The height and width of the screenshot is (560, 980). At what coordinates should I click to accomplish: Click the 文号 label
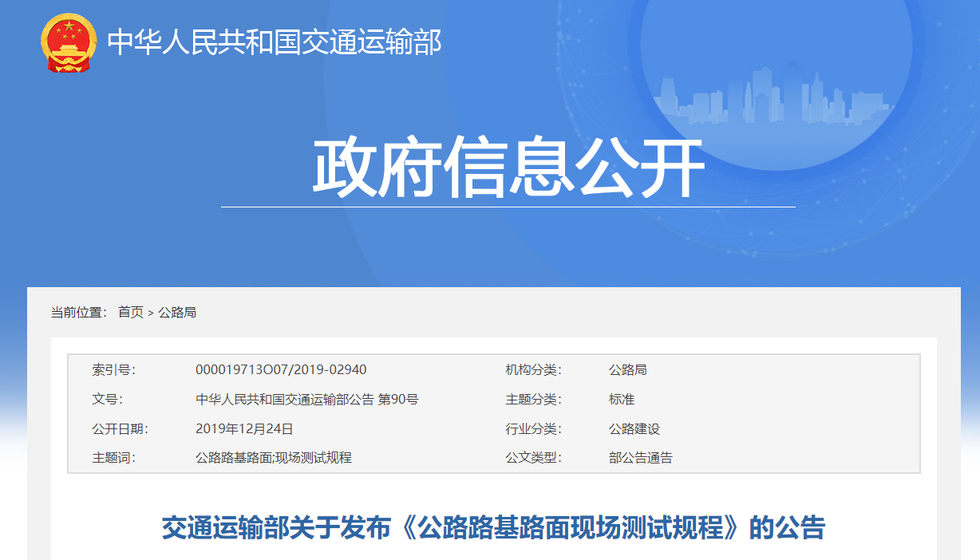click(107, 400)
